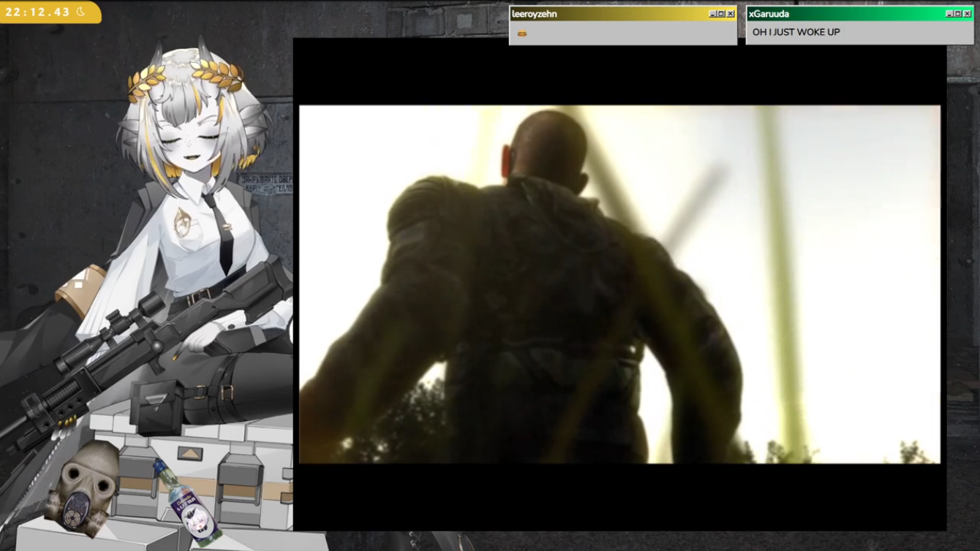
Task: Click the moon icon beside the clock
Action: click(x=81, y=11)
